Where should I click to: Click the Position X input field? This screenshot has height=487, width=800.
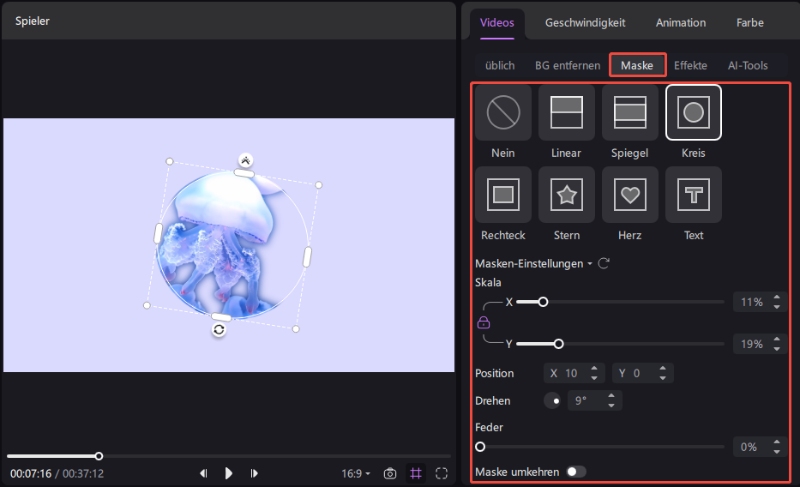click(574, 373)
